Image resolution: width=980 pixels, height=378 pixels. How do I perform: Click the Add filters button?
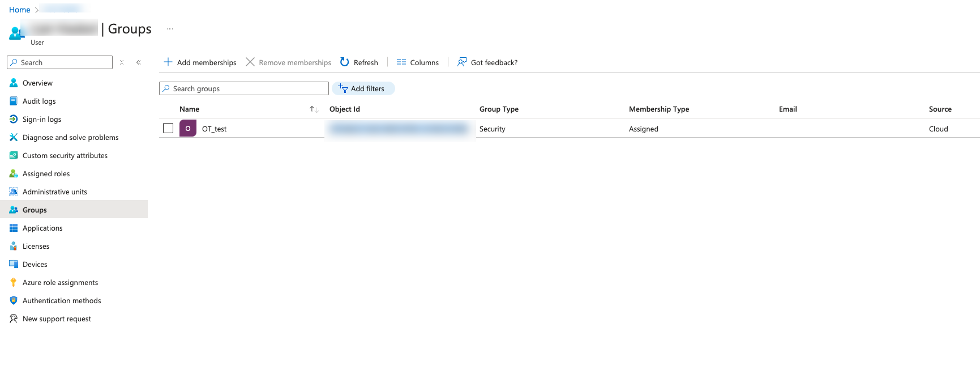pos(362,88)
